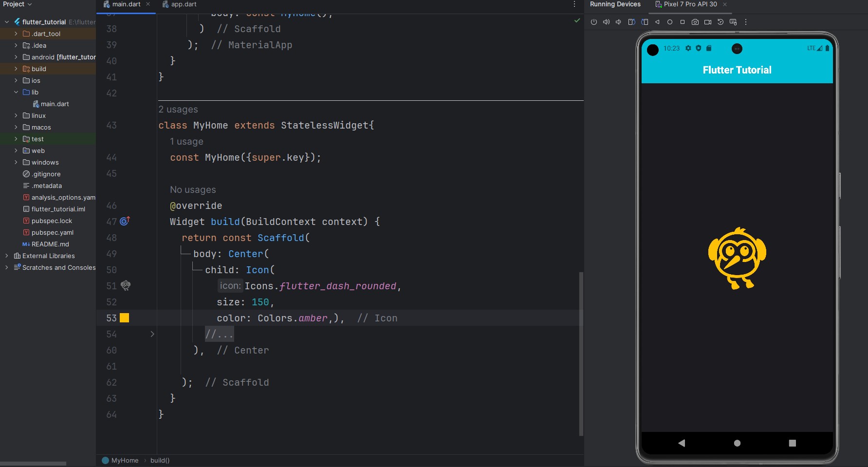This screenshot has height=467, width=868.
Task: Open the override navigation icon on line 47
Action: 125,221
